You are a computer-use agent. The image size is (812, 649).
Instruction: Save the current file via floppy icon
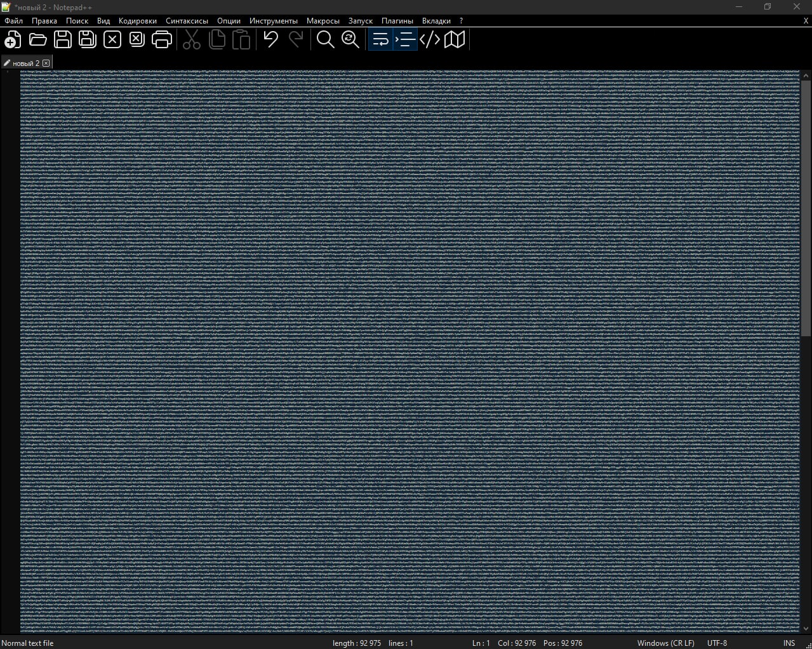63,40
